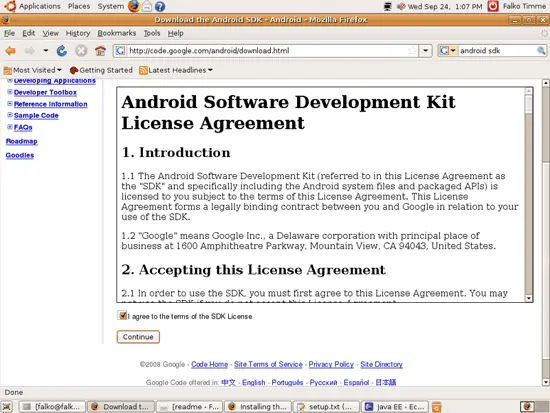Switch to the Java EE Eclipse taskbar window
Image resolution: width=550 pixels, height=413 pixels.
[395, 407]
